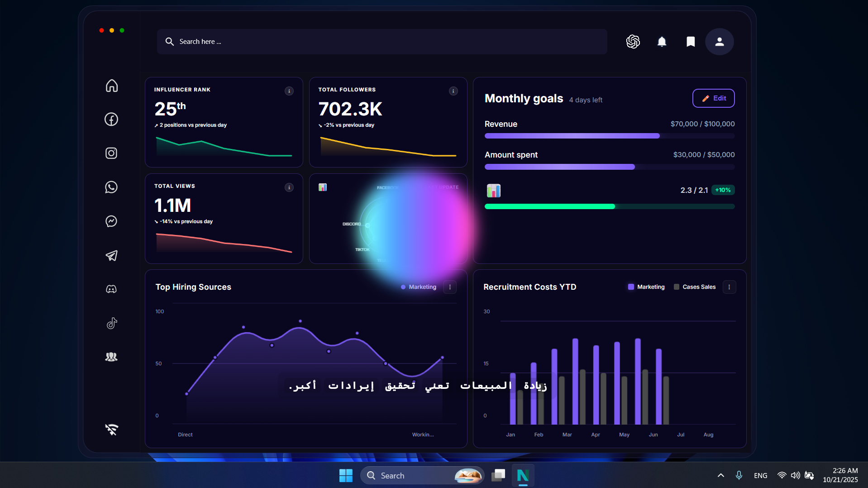The width and height of the screenshot is (868, 488).
Task: Click the ChatGPT icon in the top bar
Action: [x=632, y=41]
